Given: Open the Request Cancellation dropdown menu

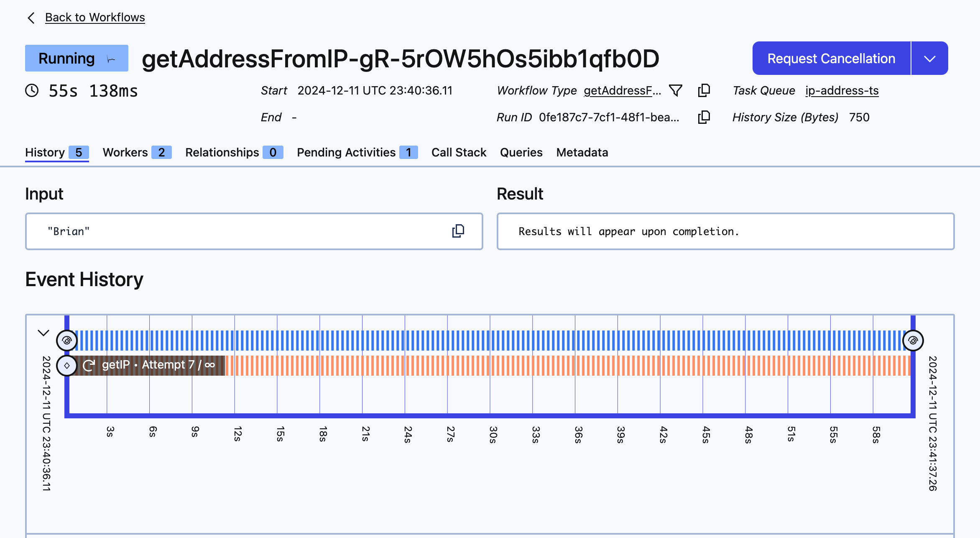Looking at the screenshot, I should pyautogui.click(x=929, y=58).
